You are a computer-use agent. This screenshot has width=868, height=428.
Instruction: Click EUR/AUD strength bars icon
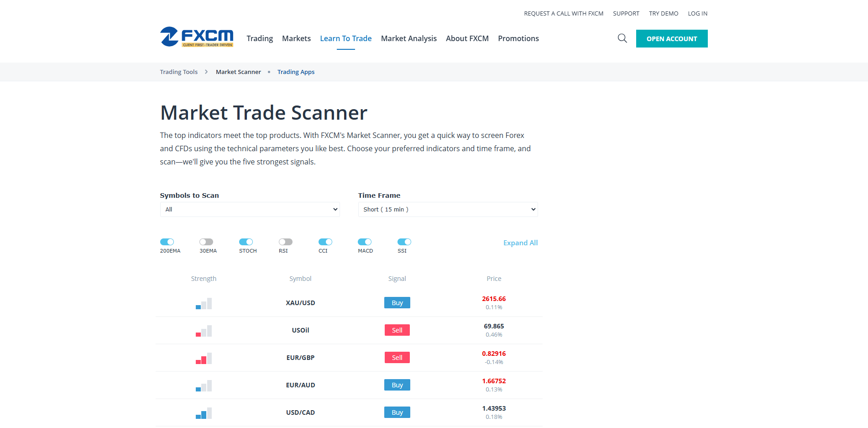click(x=204, y=386)
